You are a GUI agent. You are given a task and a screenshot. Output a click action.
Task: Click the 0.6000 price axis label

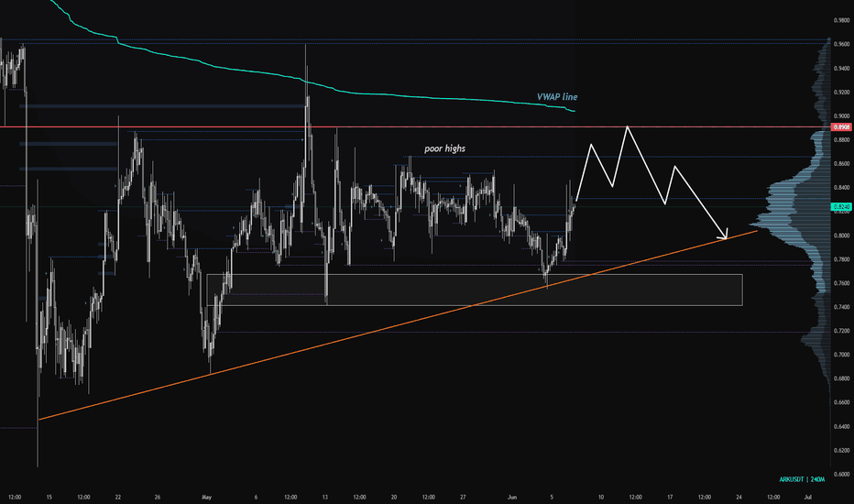[841, 475]
